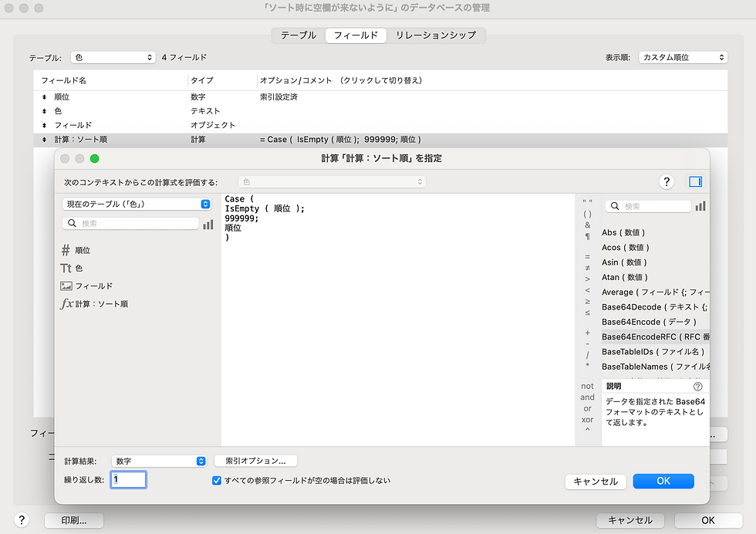The width and height of the screenshot is (756, 534).
Task: Open help in the database management window
Action: click(x=22, y=520)
